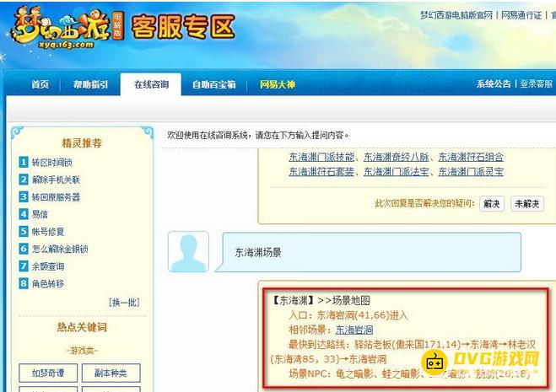The width and height of the screenshot is (556, 392).
Task: Open the 自助百宝箱 tab
Action: (213, 84)
